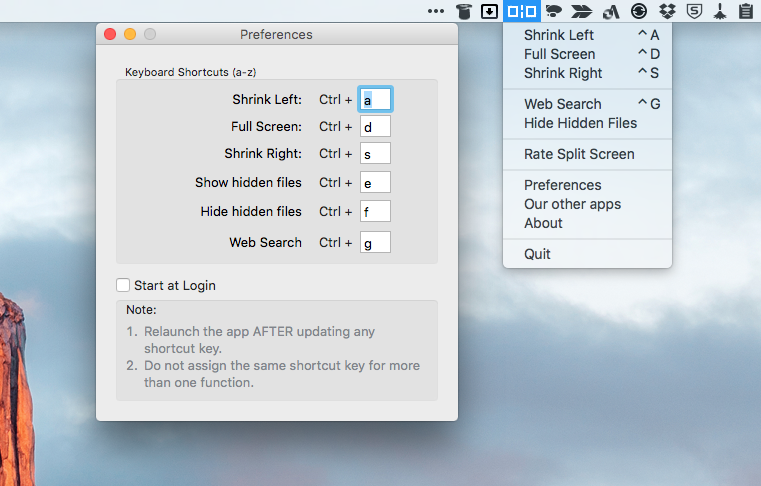
Task: Open the clipboard menu bar icon
Action: (x=746, y=11)
